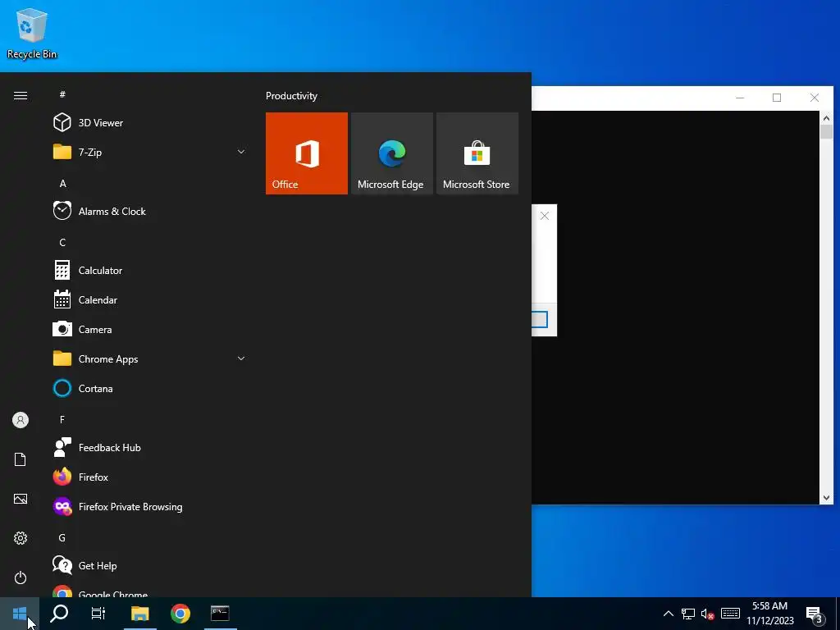Launch Firefox from the Start menu
The width and height of the screenshot is (840, 630).
click(149, 477)
